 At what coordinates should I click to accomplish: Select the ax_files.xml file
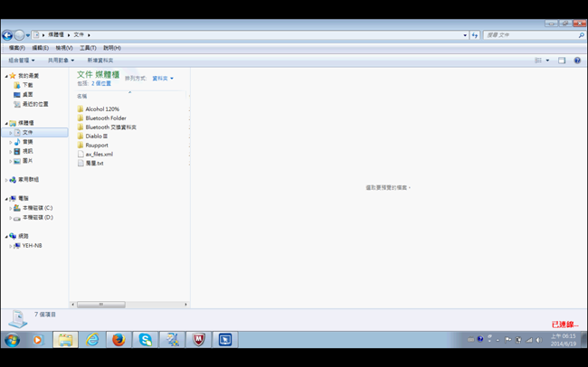click(x=99, y=155)
